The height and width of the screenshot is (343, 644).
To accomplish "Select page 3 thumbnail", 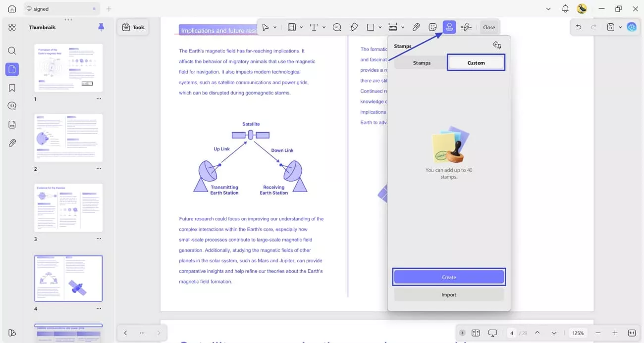I will tap(68, 208).
